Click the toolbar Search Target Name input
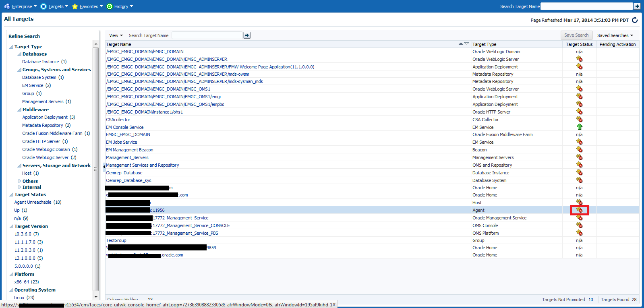Image resolution: width=644 pixels, height=308 pixels. click(207, 35)
